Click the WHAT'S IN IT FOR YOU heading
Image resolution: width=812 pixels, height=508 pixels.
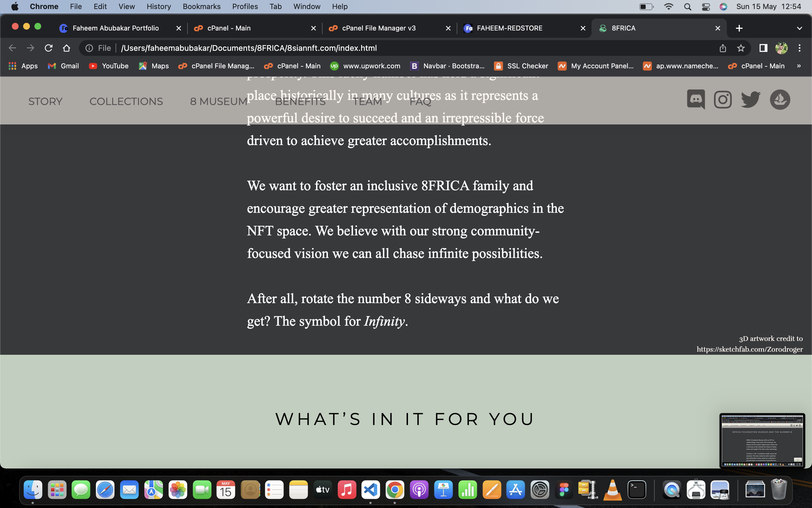click(405, 419)
